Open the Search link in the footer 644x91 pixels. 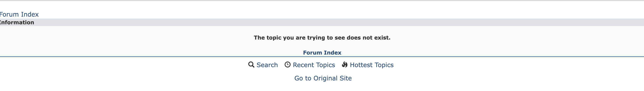[x=267, y=65]
